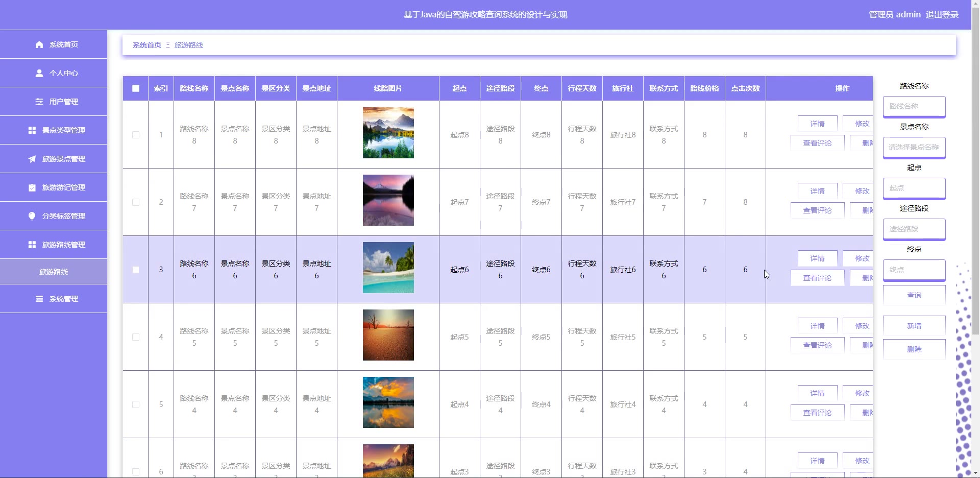The width and height of the screenshot is (980, 478).
Task: Expand 旅游景点管理 menu
Action: click(x=54, y=159)
